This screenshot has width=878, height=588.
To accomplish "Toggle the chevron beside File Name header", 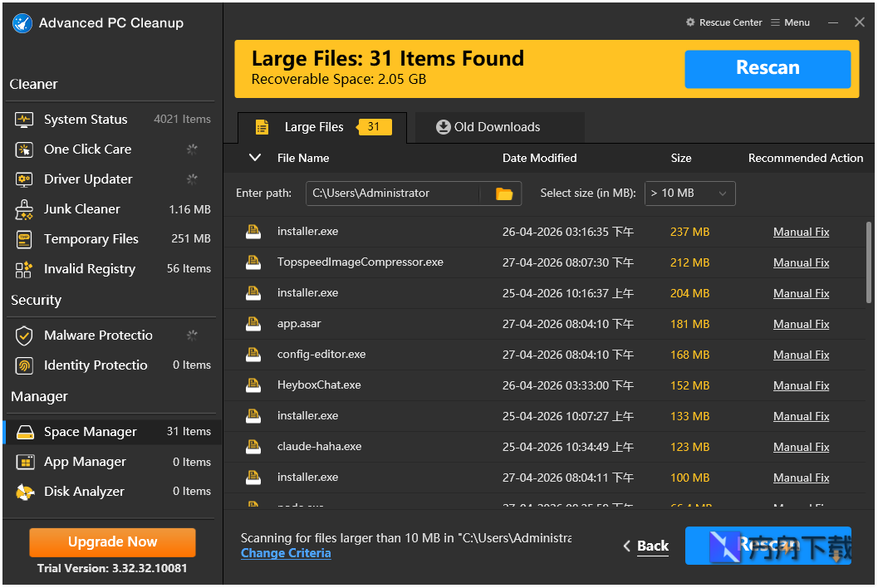I will (255, 158).
